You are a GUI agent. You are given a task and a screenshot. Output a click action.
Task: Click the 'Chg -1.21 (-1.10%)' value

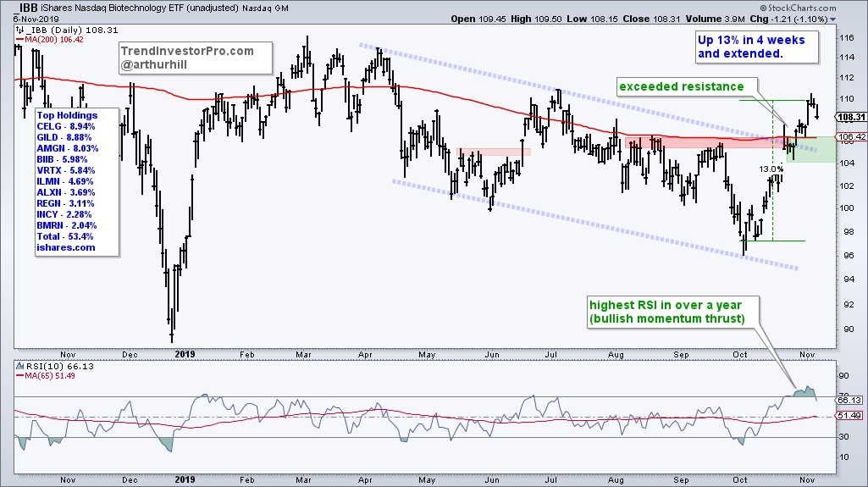[x=788, y=19]
